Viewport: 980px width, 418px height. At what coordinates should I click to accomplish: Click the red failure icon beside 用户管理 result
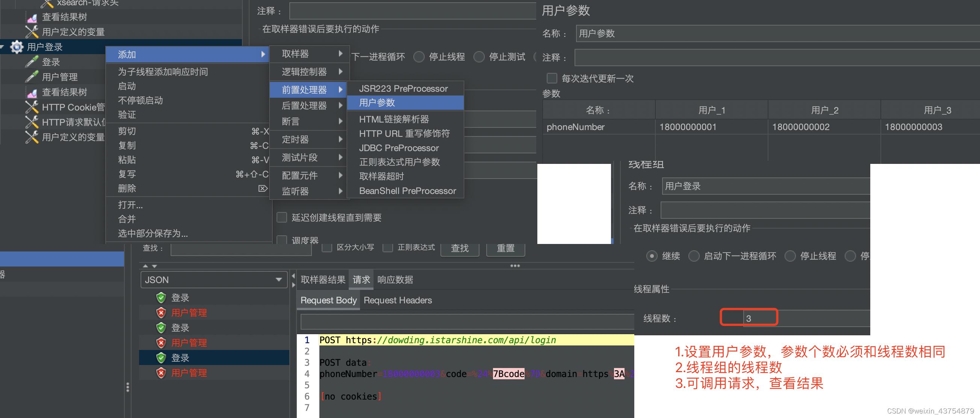click(x=161, y=312)
